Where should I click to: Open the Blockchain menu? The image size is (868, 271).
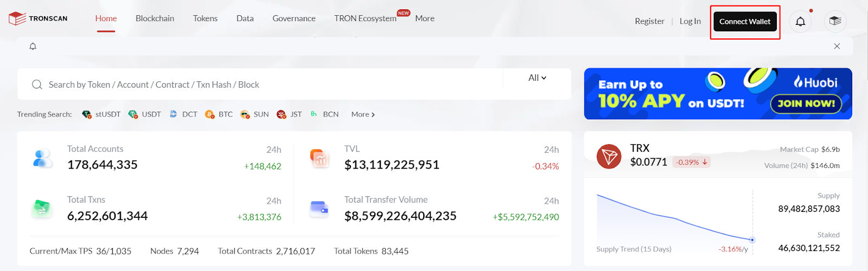pos(155,18)
